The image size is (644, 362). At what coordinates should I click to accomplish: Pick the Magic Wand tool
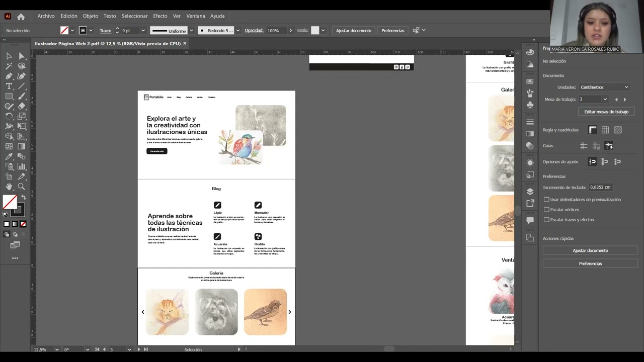[x=9, y=66]
